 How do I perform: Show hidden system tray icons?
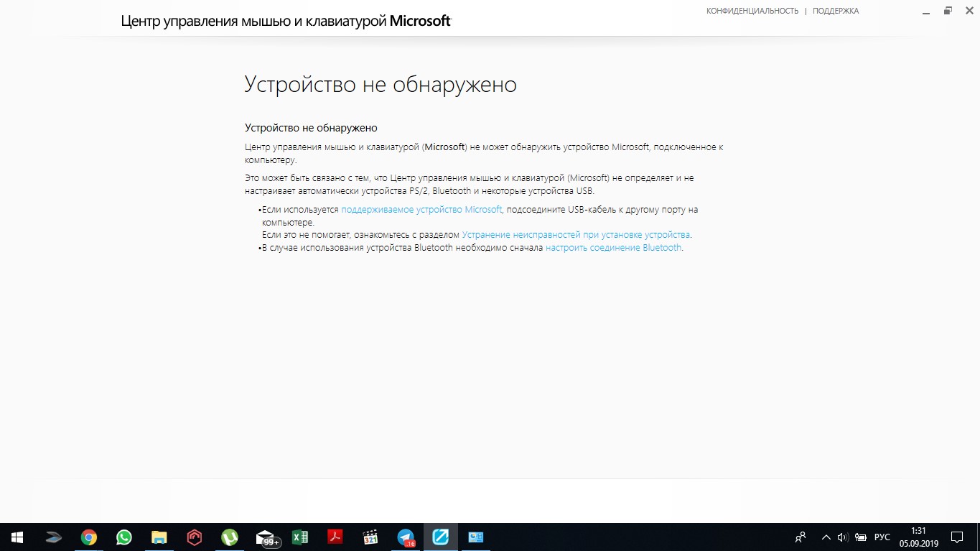(x=826, y=537)
